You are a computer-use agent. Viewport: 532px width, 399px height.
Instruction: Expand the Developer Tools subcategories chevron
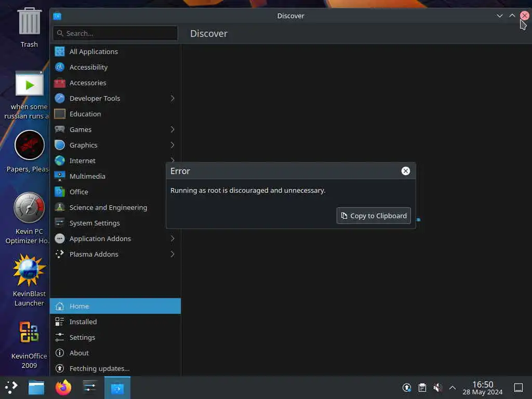coord(172,98)
